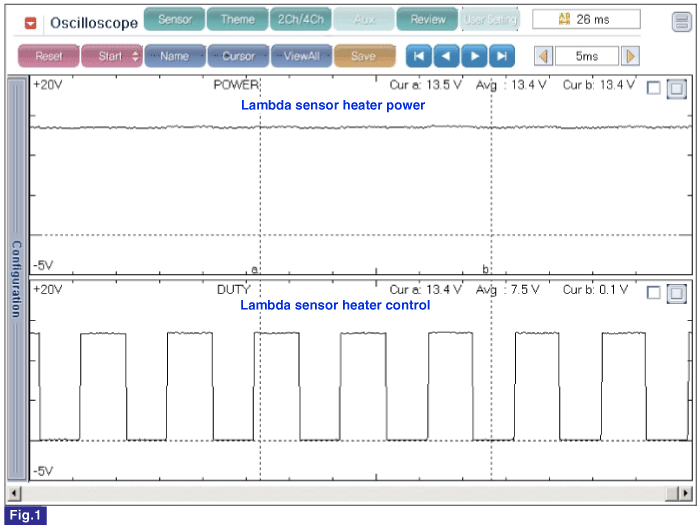Image resolution: width=700 pixels, height=527 pixels.
Task: Click the panel layout icon at top right
Action: [681, 21]
